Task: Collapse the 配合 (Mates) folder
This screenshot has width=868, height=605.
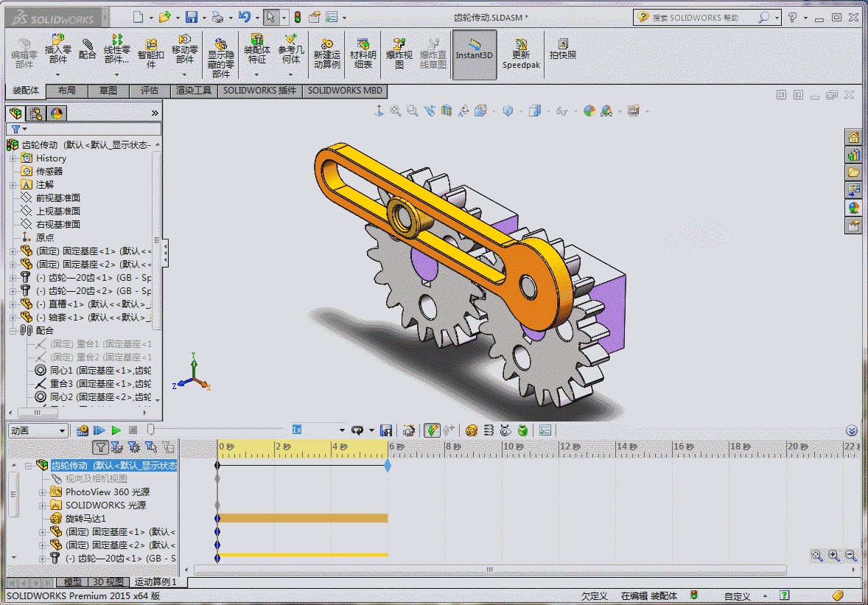Action: point(13,331)
